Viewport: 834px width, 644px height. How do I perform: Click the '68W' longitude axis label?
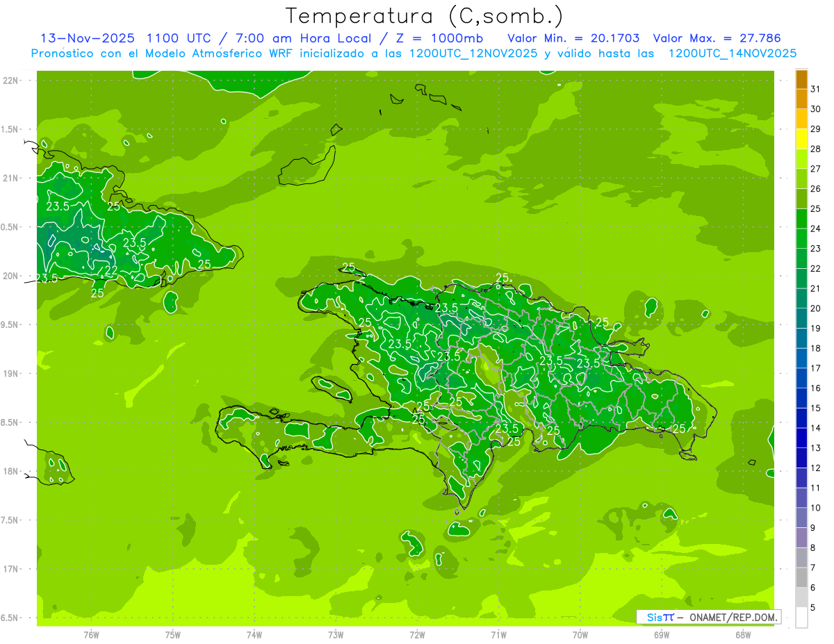coord(743,635)
